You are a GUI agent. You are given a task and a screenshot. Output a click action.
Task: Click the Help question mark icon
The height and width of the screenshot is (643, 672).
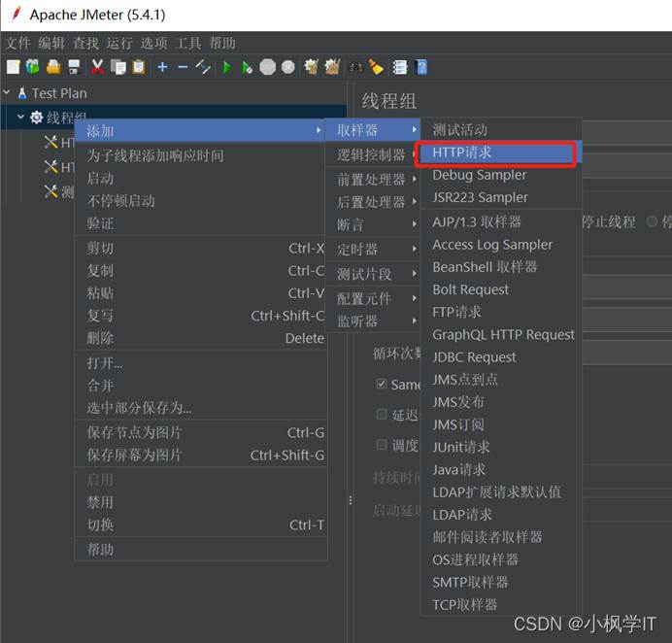[x=421, y=67]
